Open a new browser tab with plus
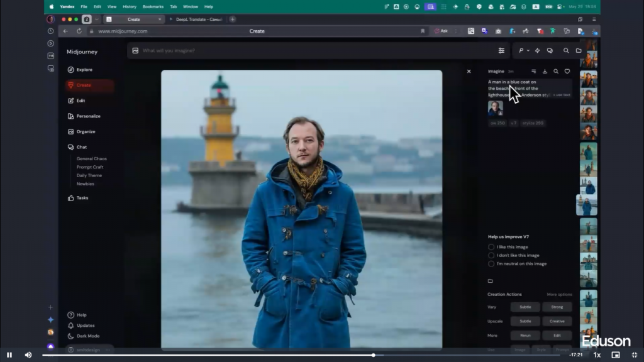This screenshot has width=644, height=362. coord(233,19)
